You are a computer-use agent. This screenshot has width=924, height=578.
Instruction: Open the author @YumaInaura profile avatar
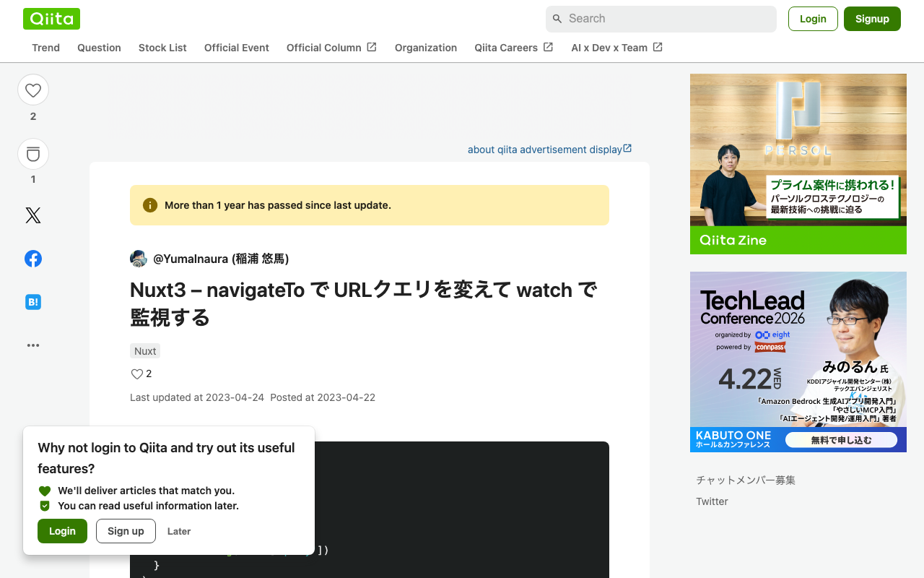138,258
